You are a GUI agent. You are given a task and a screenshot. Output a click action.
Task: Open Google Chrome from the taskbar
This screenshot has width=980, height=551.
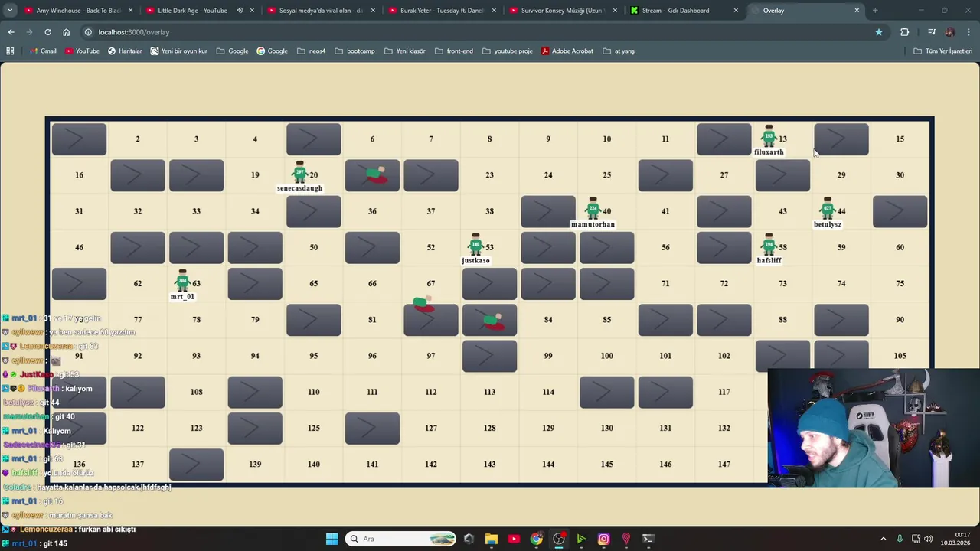click(537, 539)
